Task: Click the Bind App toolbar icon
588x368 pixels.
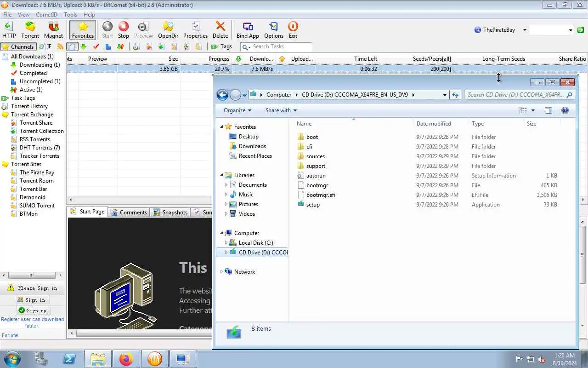Action: coord(248,30)
